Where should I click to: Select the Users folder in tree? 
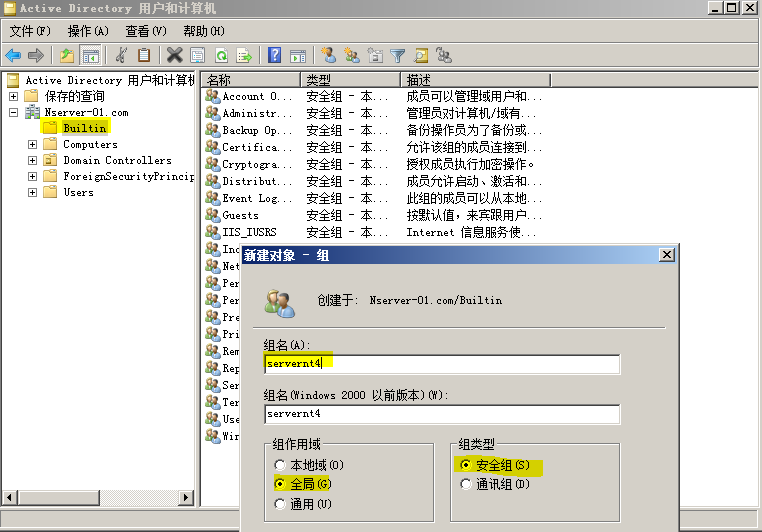click(x=78, y=192)
